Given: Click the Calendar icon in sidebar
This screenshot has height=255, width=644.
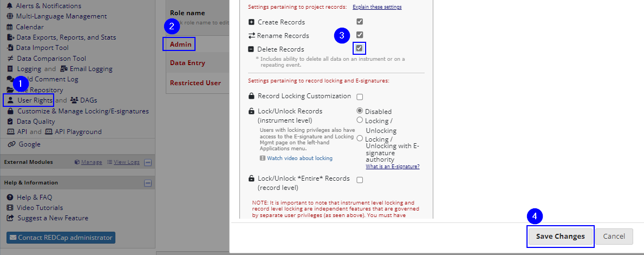Looking at the screenshot, I should pyautogui.click(x=10, y=27).
